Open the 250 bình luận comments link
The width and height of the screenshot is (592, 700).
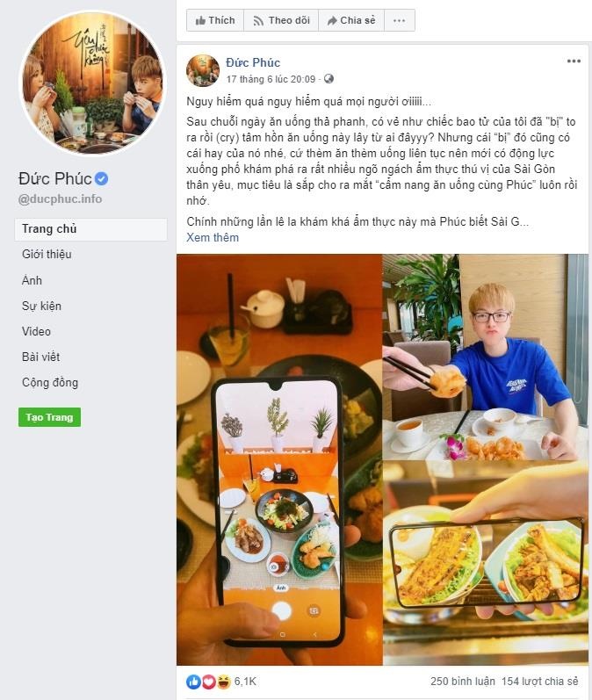[463, 682]
